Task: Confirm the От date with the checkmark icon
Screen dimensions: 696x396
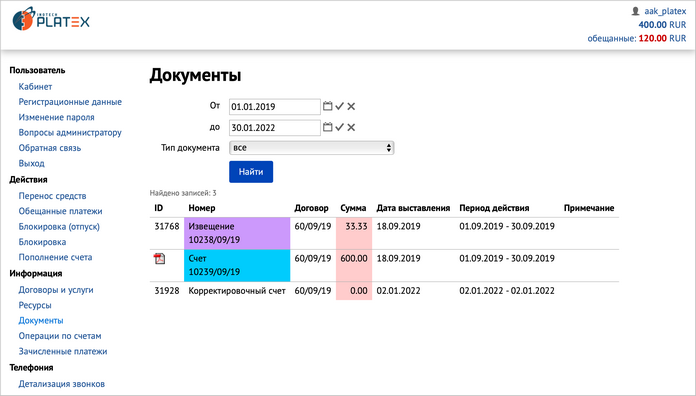Action: [340, 106]
